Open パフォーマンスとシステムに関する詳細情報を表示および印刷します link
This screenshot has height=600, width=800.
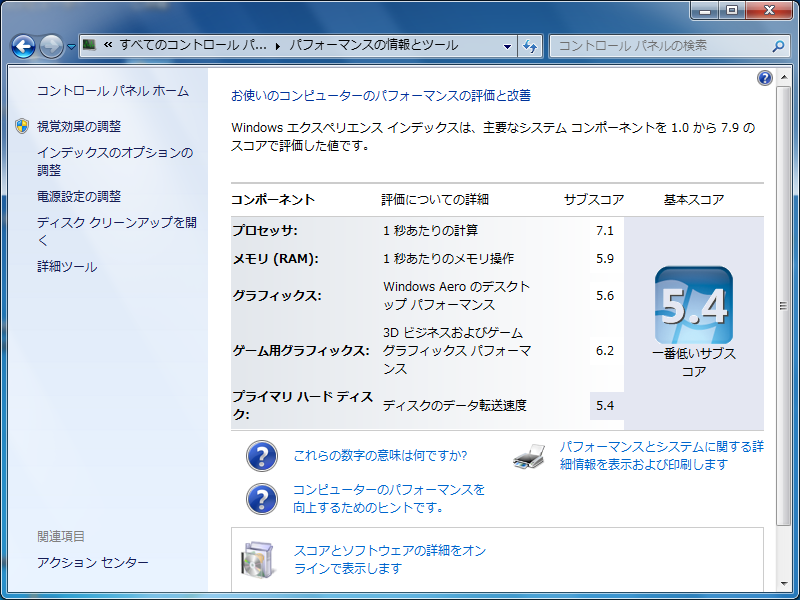point(662,455)
